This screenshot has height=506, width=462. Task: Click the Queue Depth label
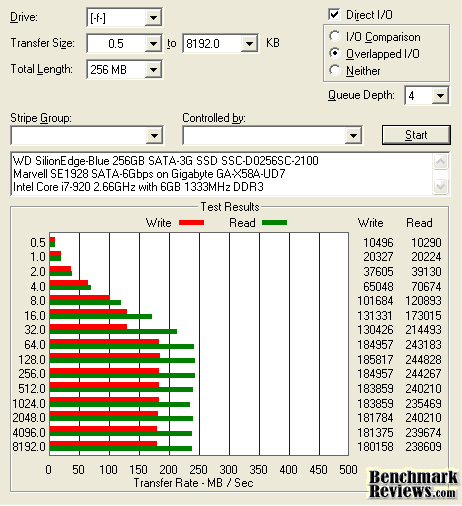[x=361, y=95]
